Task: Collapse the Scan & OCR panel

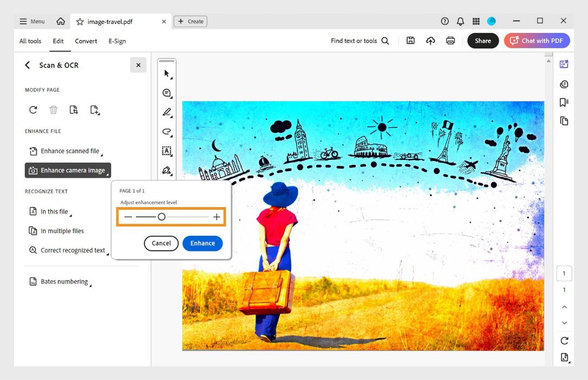Action: [138, 65]
